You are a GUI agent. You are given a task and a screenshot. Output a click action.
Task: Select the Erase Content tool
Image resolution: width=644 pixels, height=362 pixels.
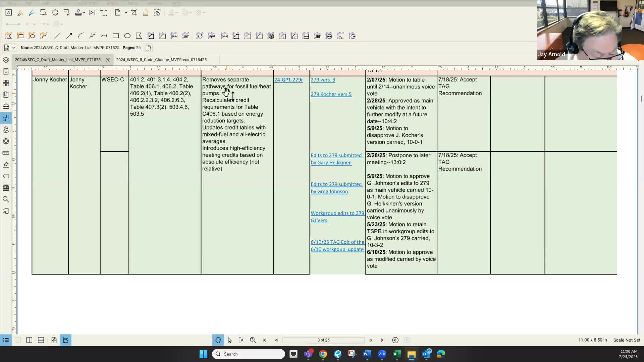tap(157, 13)
